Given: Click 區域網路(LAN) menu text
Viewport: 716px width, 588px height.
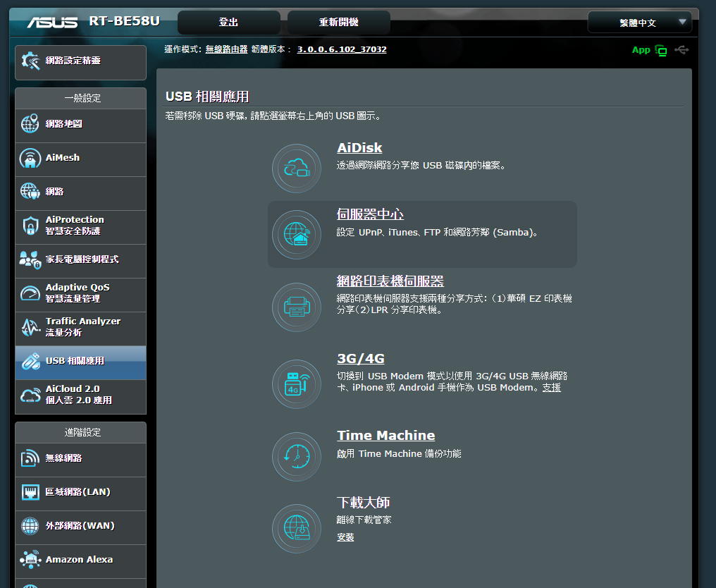Looking at the screenshot, I should pyautogui.click(x=78, y=492).
